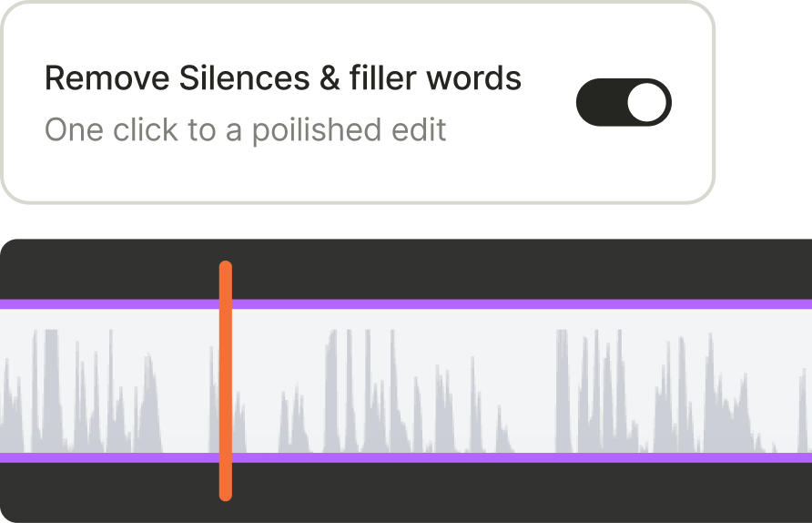Screen dimensions: 812x523
Task: Click the white knob of the toggle switch
Action: 646,103
